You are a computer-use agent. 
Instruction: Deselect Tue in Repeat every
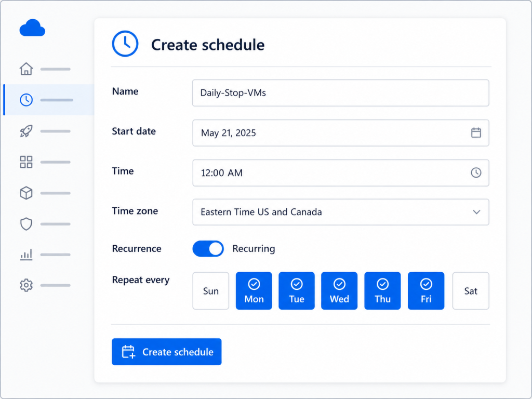tap(297, 291)
